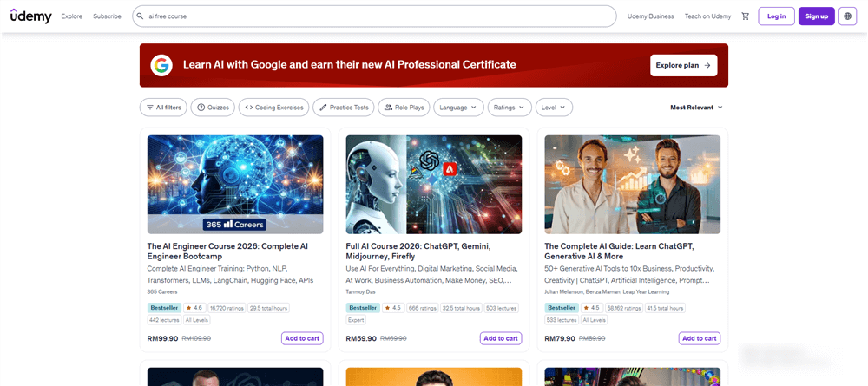The width and height of the screenshot is (868, 386).
Task: Click the search magnifier icon
Action: 141,16
